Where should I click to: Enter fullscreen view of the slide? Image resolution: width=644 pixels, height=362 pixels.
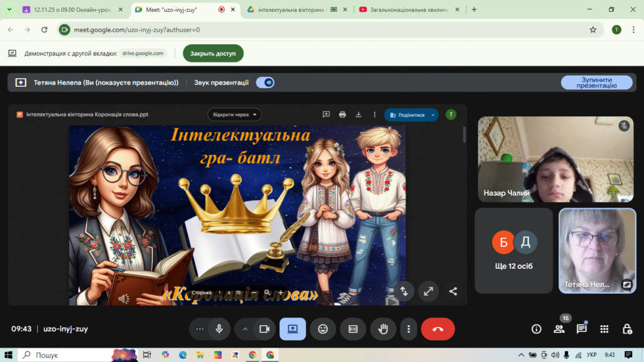pyautogui.click(x=428, y=291)
